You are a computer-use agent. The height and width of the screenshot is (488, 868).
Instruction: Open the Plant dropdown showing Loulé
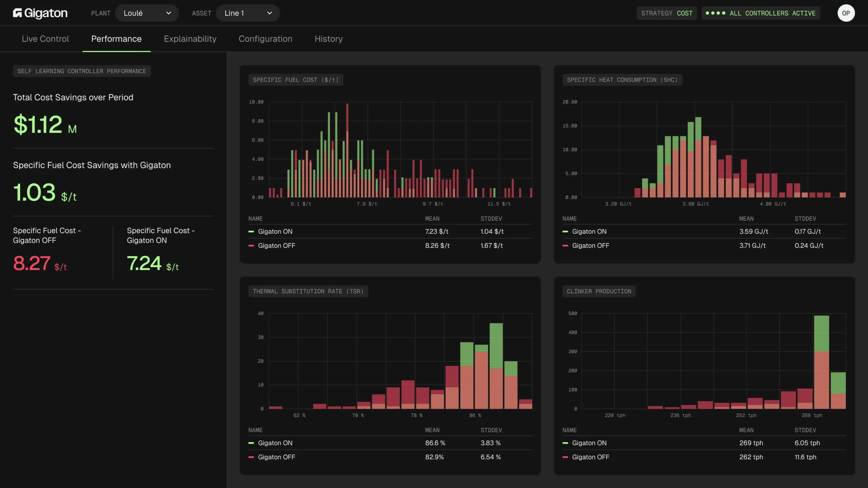(x=147, y=13)
